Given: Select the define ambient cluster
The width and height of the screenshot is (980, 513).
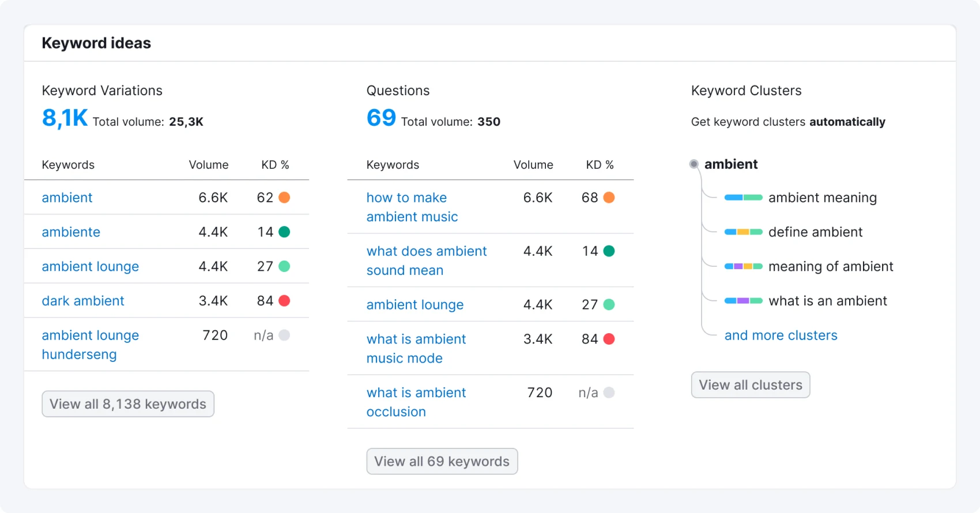Looking at the screenshot, I should click(815, 232).
